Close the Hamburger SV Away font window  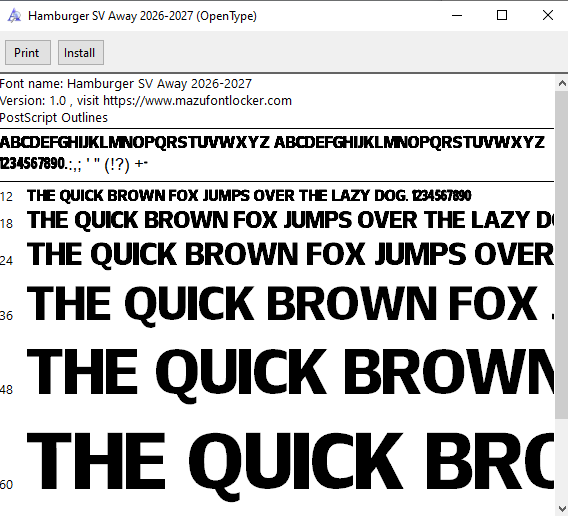click(x=548, y=16)
